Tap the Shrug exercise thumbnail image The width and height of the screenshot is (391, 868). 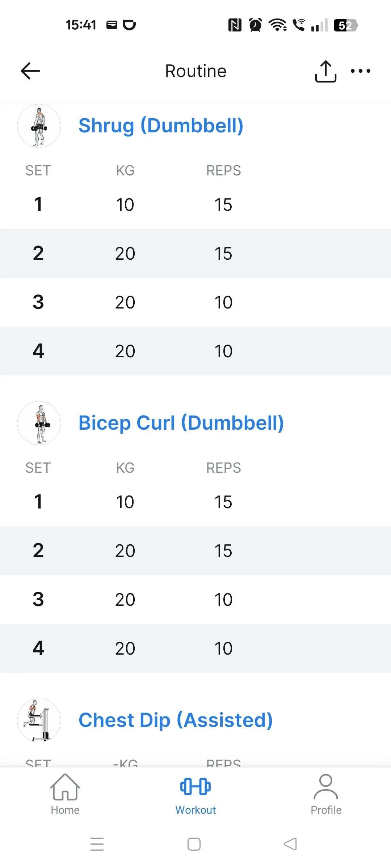click(x=39, y=126)
